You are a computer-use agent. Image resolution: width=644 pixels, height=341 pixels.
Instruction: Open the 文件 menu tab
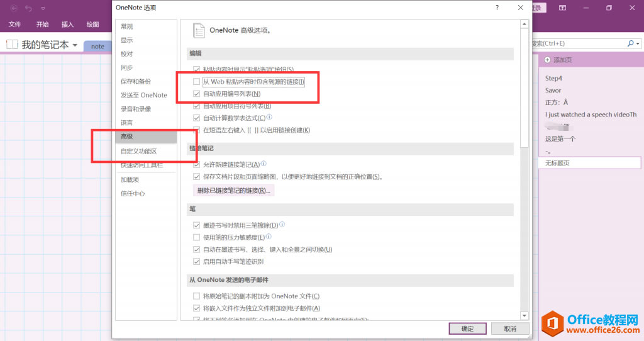[x=15, y=25]
